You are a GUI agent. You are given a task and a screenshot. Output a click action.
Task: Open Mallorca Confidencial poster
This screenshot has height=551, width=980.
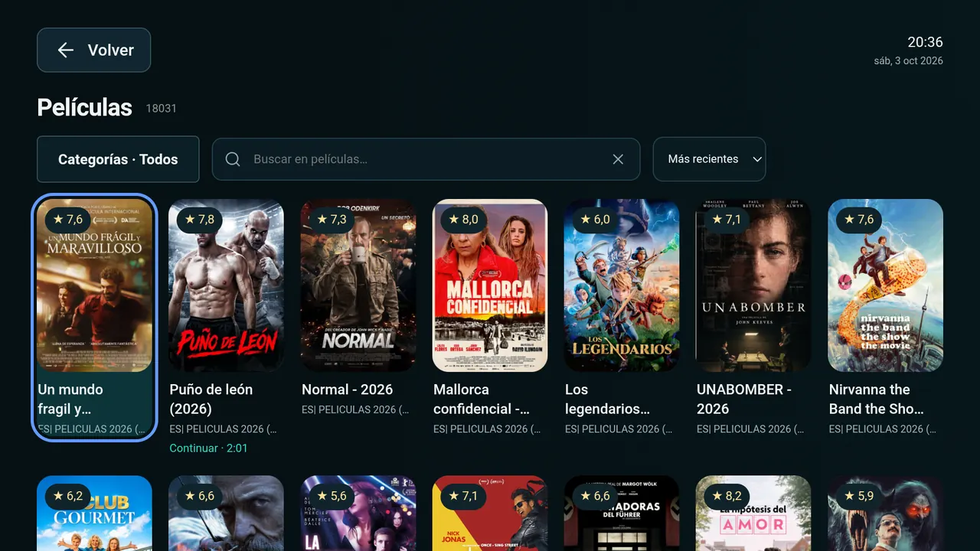point(490,285)
